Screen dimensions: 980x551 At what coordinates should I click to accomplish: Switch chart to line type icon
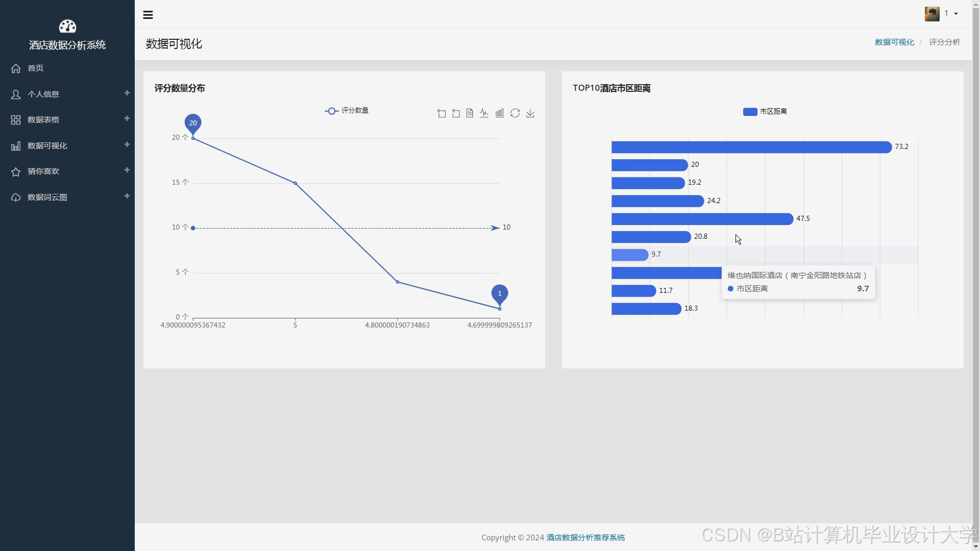[484, 113]
